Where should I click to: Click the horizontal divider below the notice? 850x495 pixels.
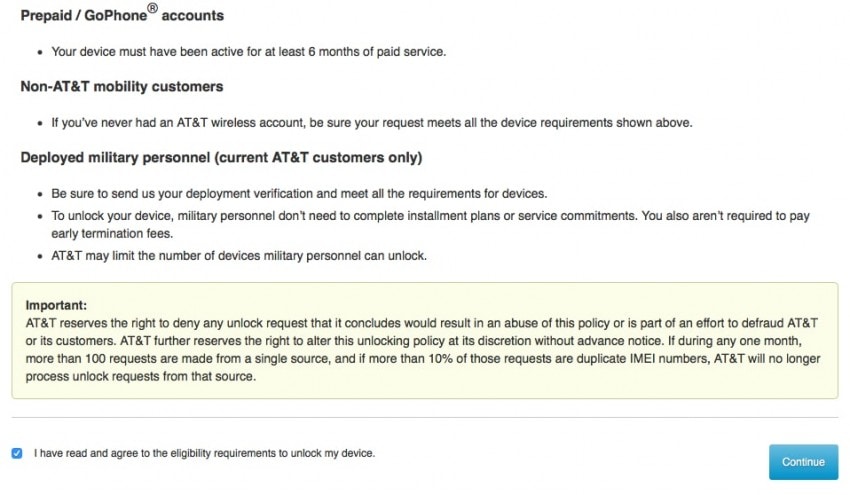[425, 417]
